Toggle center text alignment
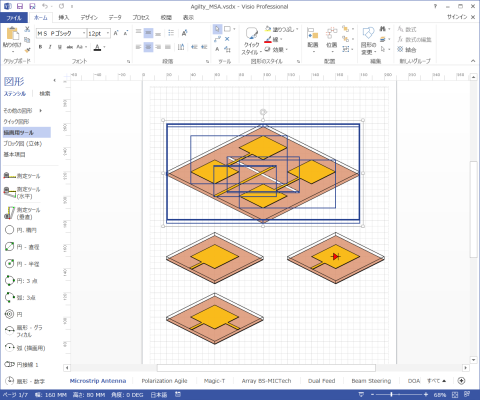 click(x=148, y=47)
